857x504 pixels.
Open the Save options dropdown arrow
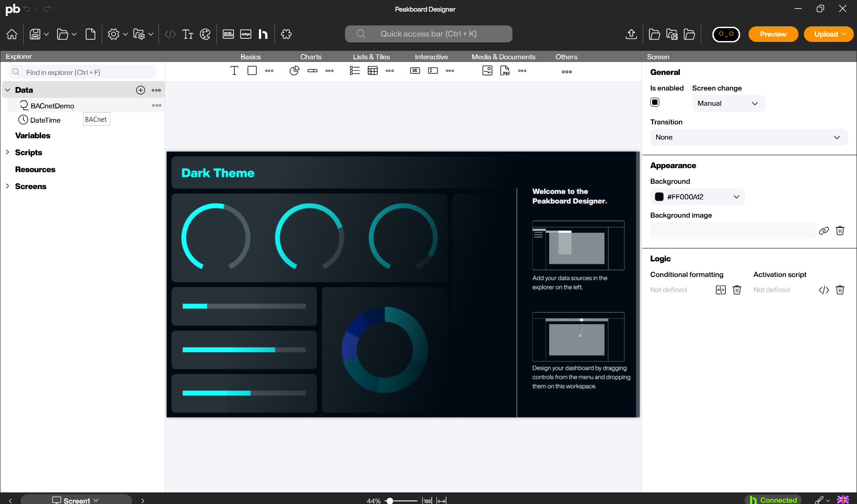click(x=46, y=34)
